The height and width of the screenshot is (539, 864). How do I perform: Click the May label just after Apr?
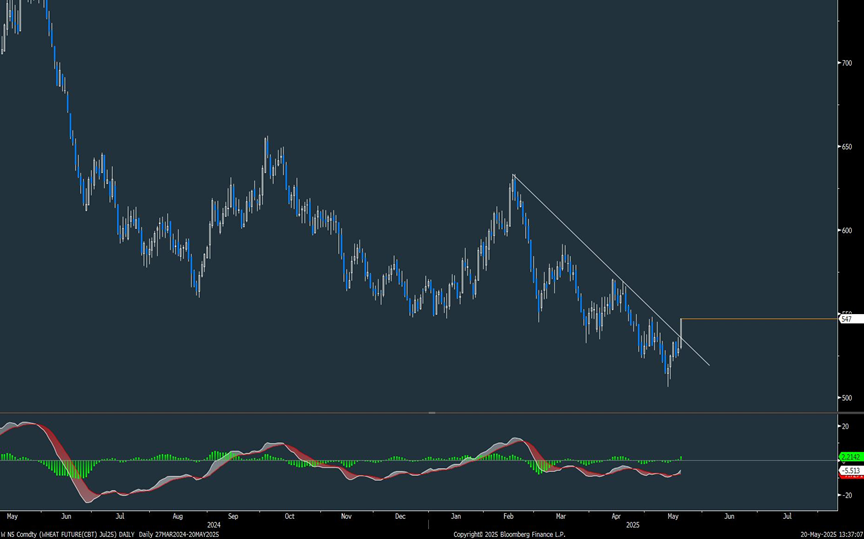tap(673, 516)
